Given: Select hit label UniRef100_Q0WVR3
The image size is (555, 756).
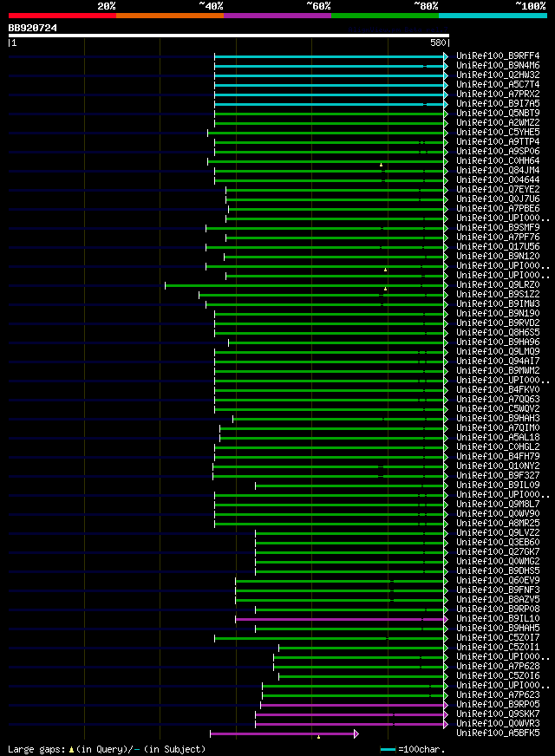Looking at the screenshot, I should pyautogui.click(x=498, y=723).
